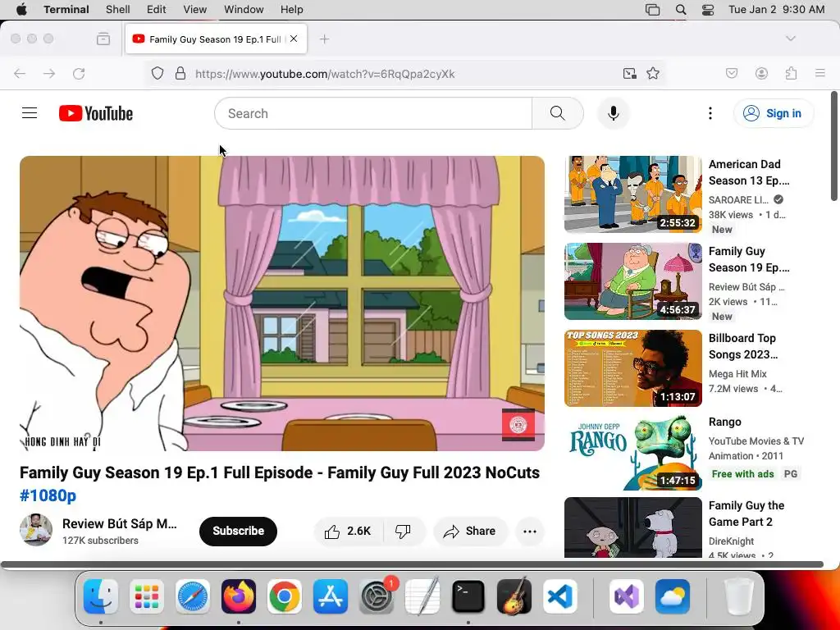
Task: Play the Family Guy 4:56:37 thumbnail
Action: coord(632,281)
